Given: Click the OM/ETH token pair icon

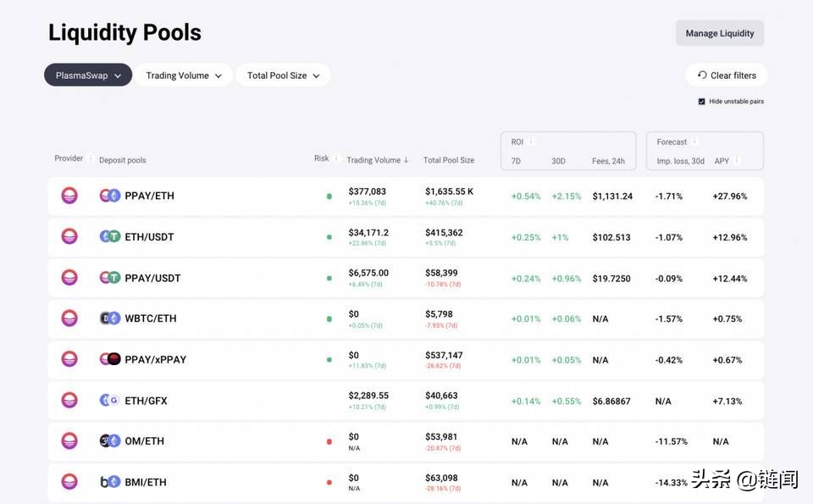Looking at the screenshot, I should (x=110, y=440).
